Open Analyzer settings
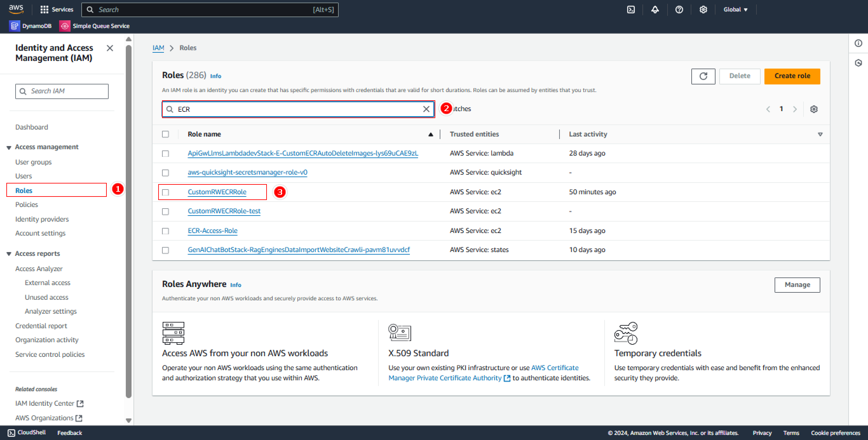Image resolution: width=868 pixels, height=440 pixels. [51, 311]
